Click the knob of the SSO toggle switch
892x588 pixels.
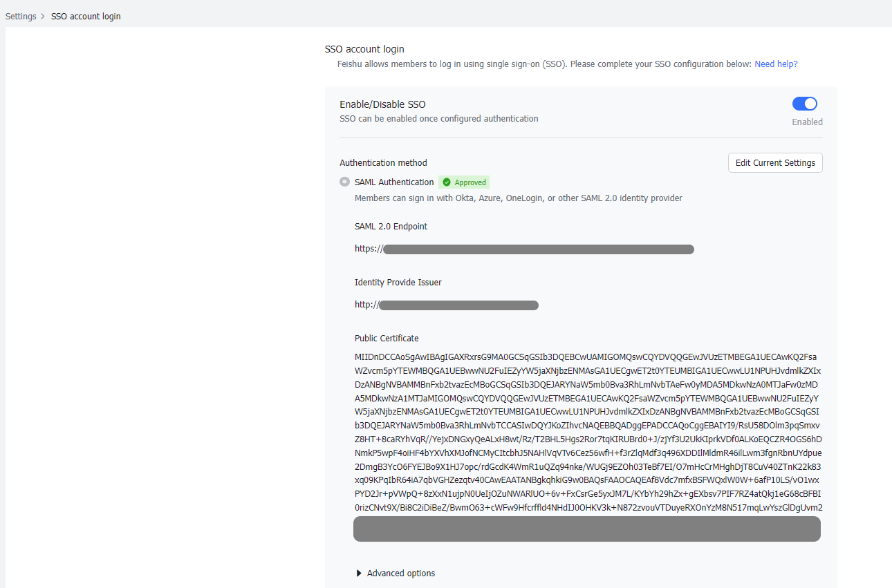[x=810, y=103]
